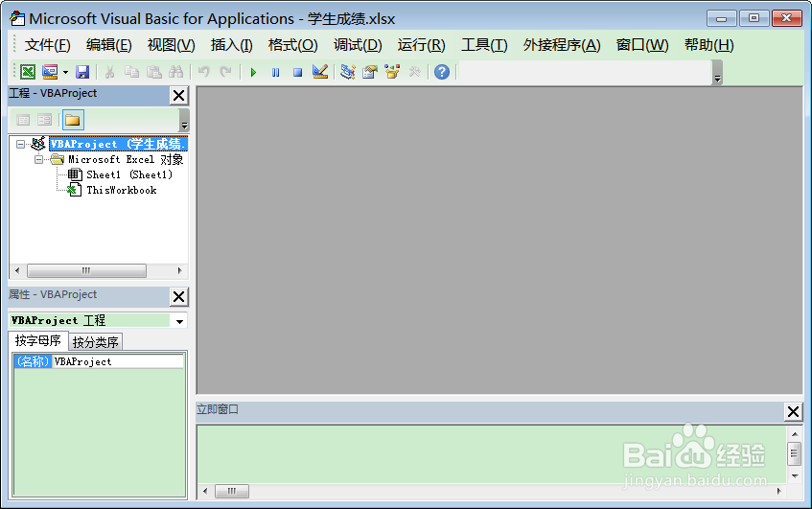The height and width of the screenshot is (509, 812).
Task: Maximize the Visual Basic for Applications window
Action: 754,18
